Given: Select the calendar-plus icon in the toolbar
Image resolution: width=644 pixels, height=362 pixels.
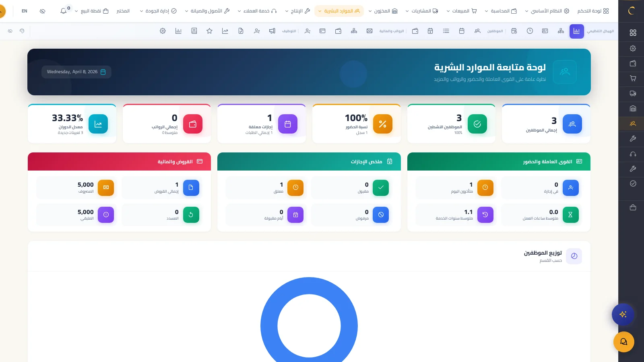Looking at the screenshot, I should tap(430, 31).
